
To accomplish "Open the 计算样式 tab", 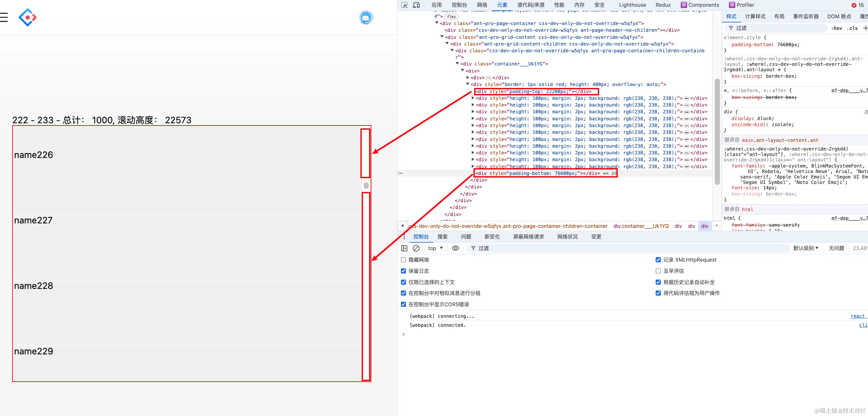I will click(x=755, y=16).
